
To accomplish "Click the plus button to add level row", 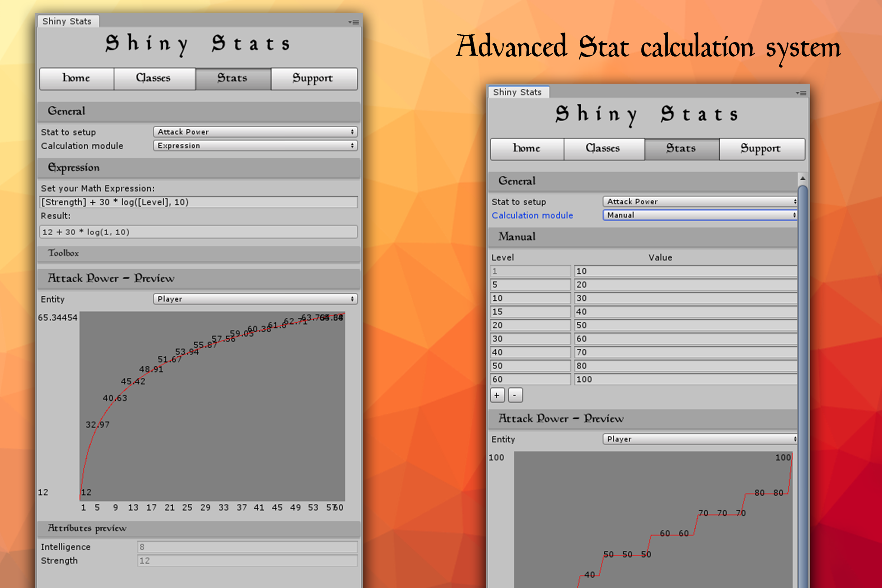I will tap(497, 395).
